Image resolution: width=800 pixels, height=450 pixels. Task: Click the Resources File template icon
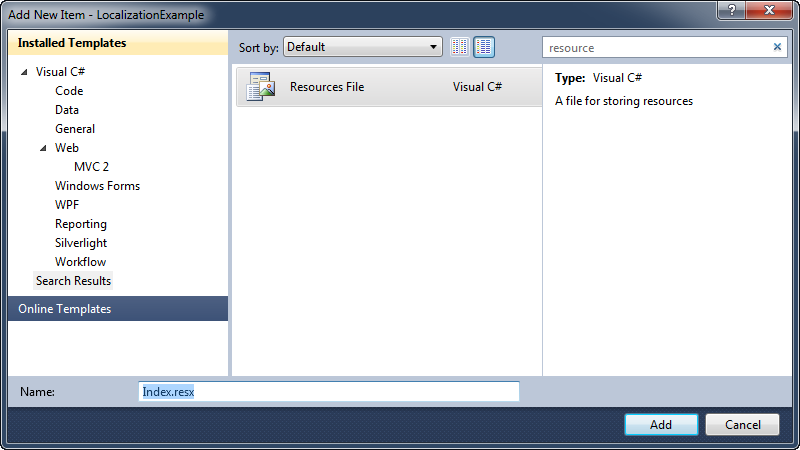[261, 86]
